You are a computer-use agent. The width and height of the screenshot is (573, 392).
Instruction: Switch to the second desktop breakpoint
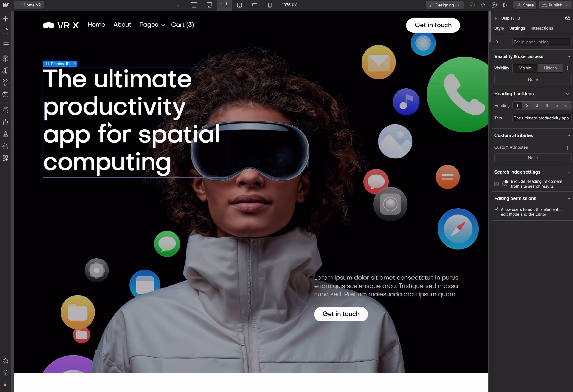click(x=209, y=5)
